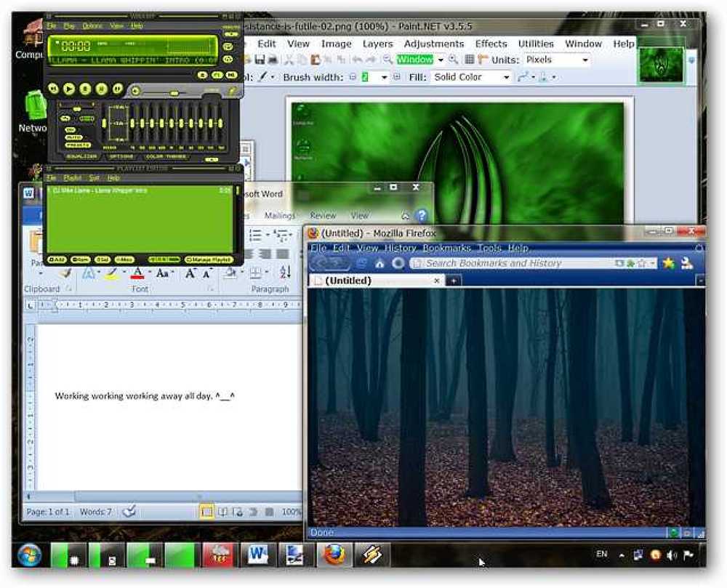This screenshot has height=588, width=727.
Task: Click the Word Help question mark icon
Action: coord(422,215)
